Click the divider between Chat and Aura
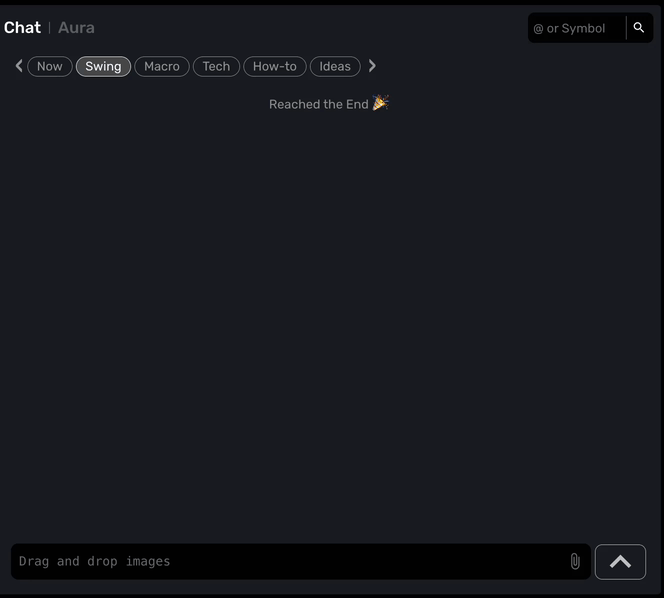 point(50,28)
